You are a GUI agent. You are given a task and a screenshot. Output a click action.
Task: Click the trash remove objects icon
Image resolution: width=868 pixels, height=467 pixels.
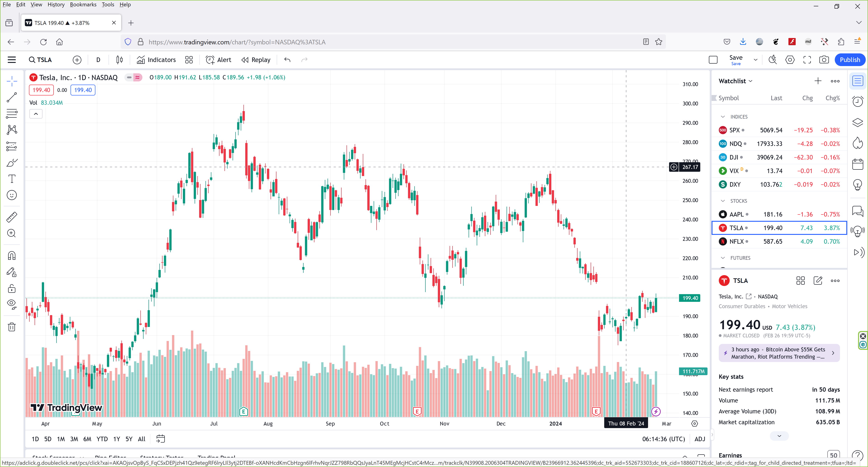coord(12,327)
